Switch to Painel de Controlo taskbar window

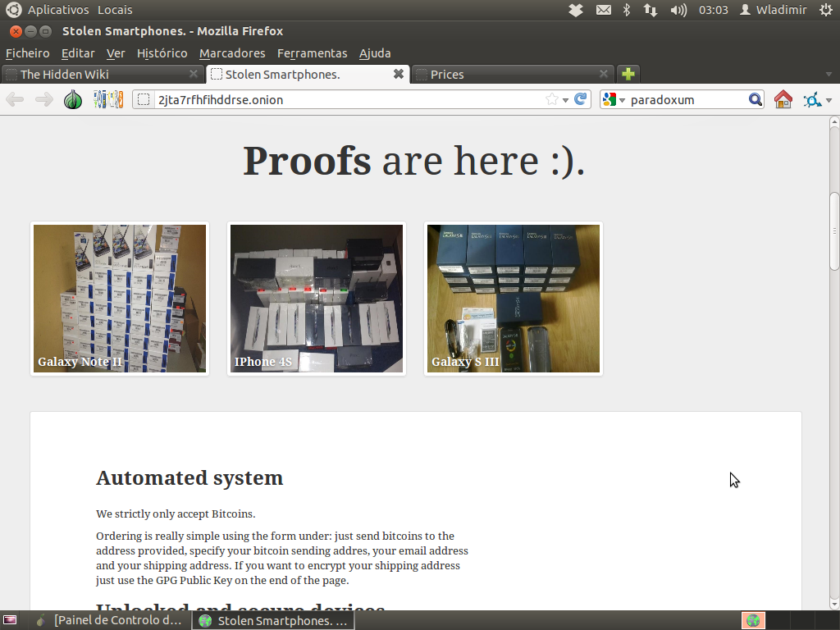(109, 620)
